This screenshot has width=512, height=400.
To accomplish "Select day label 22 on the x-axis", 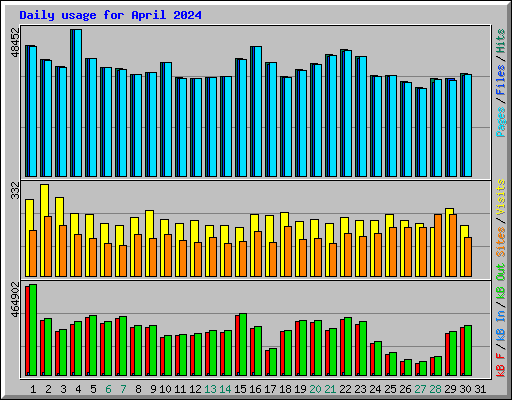I will point(345,389).
